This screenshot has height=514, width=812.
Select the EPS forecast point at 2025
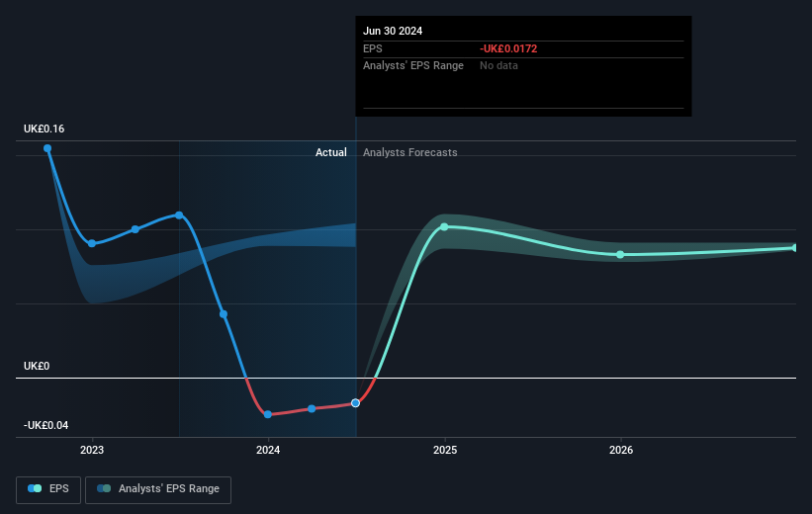click(x=444, y=226)
